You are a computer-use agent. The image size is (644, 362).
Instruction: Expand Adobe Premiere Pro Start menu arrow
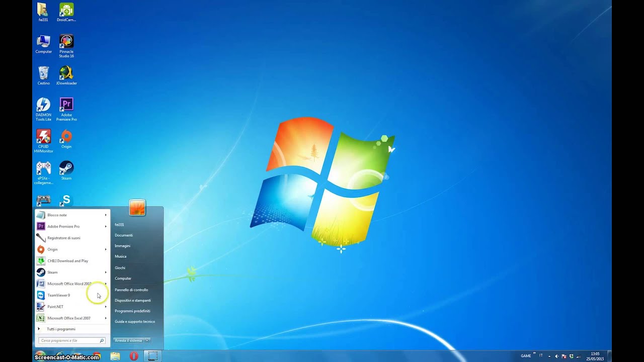click(106, 227)
